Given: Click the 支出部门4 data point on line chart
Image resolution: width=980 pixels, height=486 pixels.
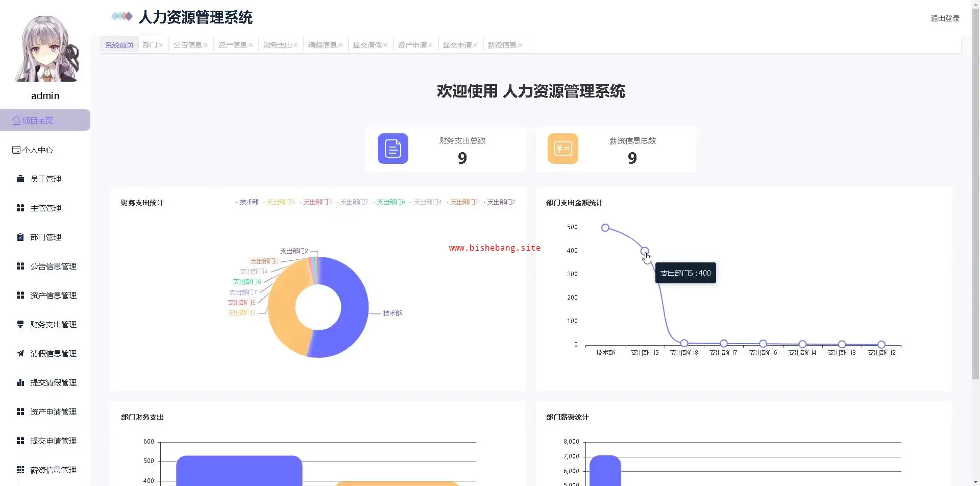Looking at the screenshot, I should coord(802,344).
